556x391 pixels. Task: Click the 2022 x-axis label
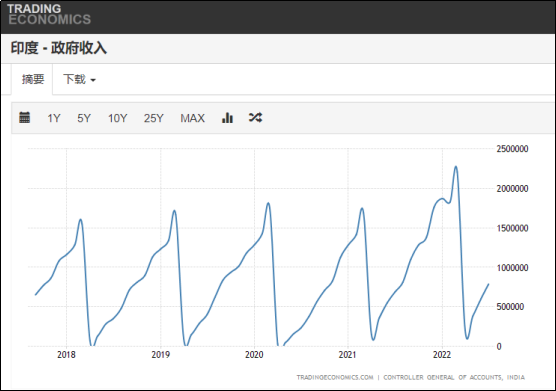442,354
